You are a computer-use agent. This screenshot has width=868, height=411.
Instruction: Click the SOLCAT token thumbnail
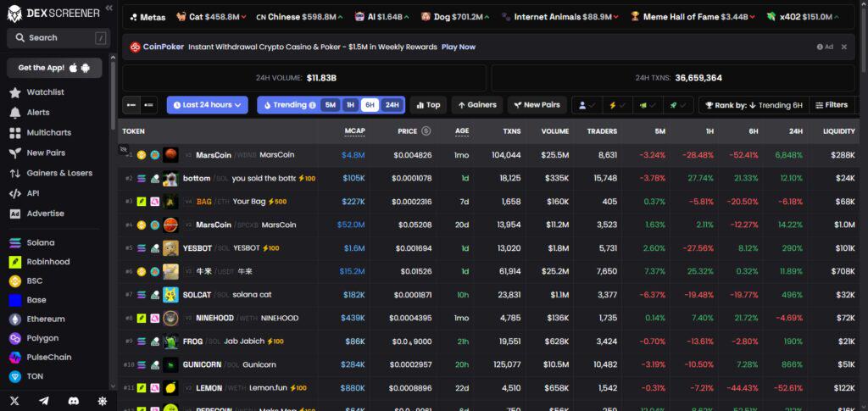(170, 295)
